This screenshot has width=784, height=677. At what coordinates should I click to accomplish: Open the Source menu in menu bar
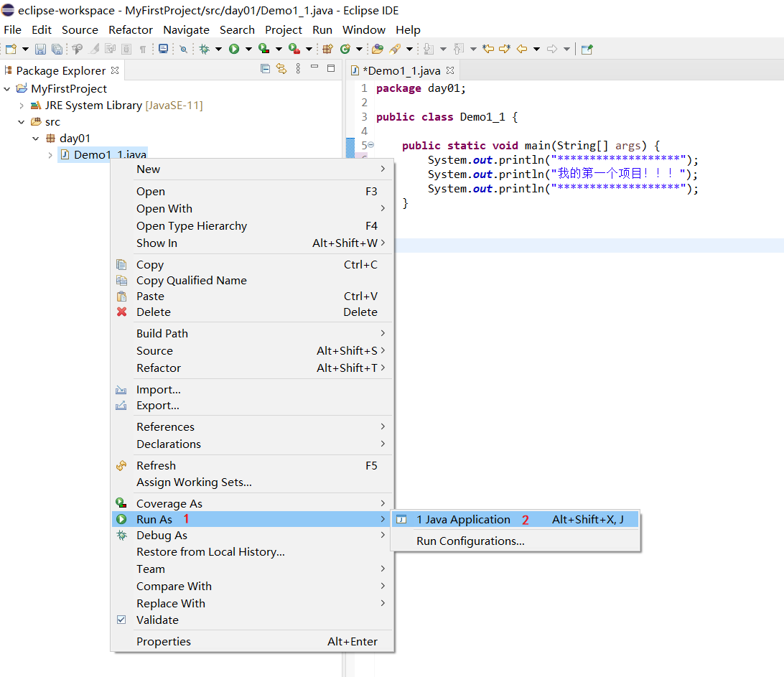click(x=80, y=30)
